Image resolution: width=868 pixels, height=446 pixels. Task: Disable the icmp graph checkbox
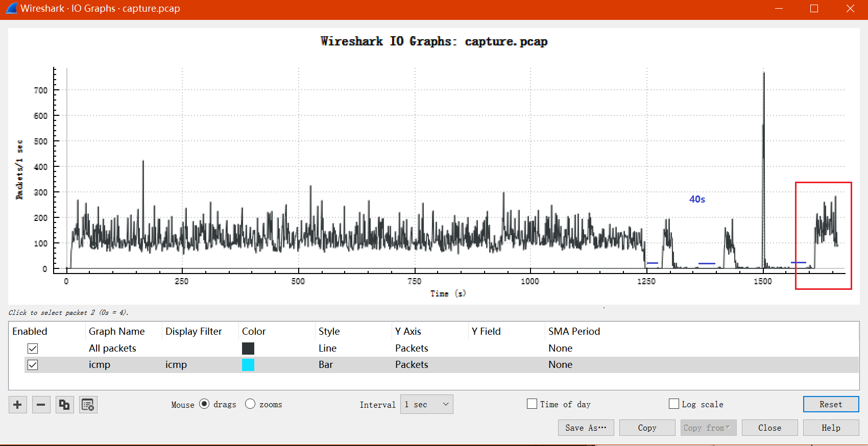pyautogui.click(x=33, y=365)
